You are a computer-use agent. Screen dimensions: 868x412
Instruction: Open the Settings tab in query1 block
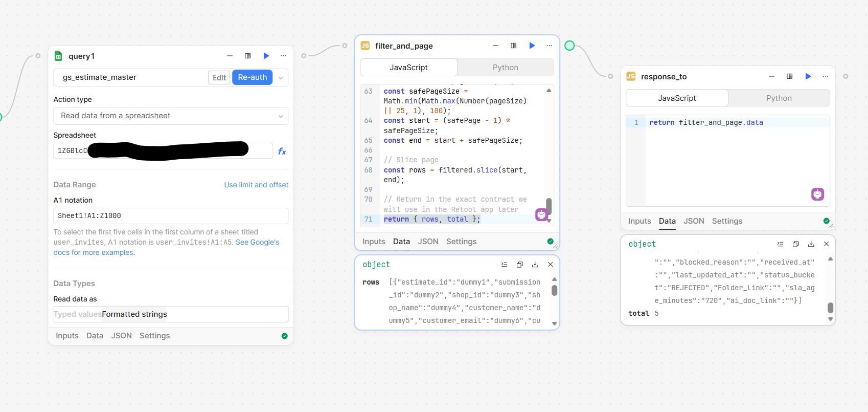[x=154, y=336]
